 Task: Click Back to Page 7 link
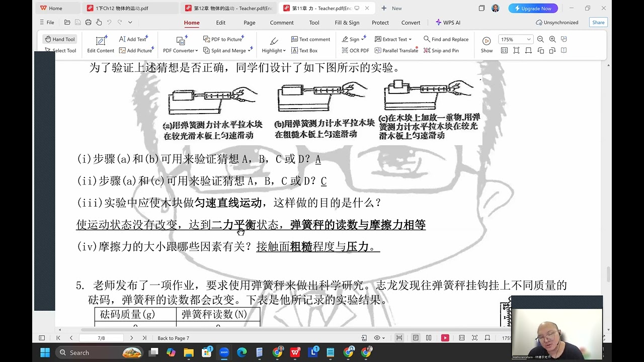pyautogui.click(x=173, y=338)
